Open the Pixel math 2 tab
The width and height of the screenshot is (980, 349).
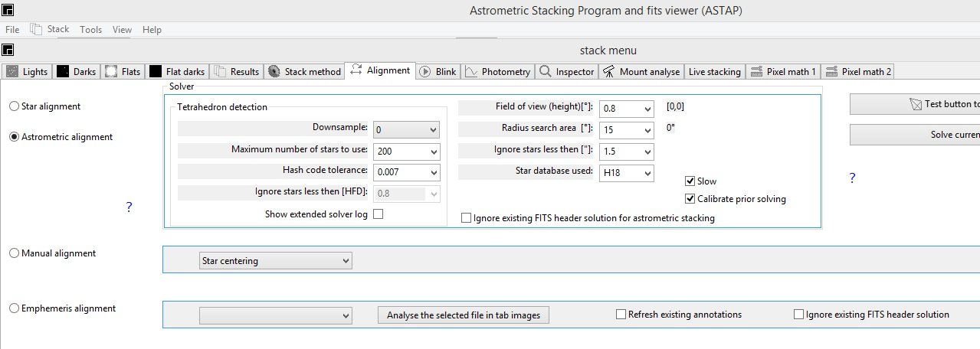tap(858, 71)
